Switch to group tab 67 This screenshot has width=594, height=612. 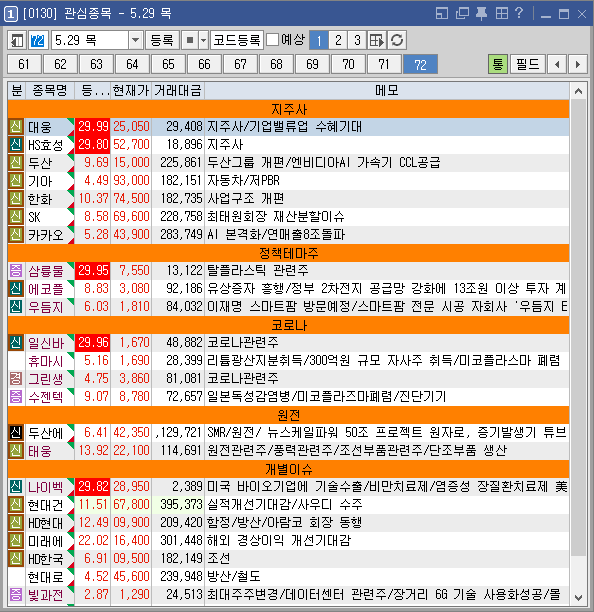(x=240, y=64)
